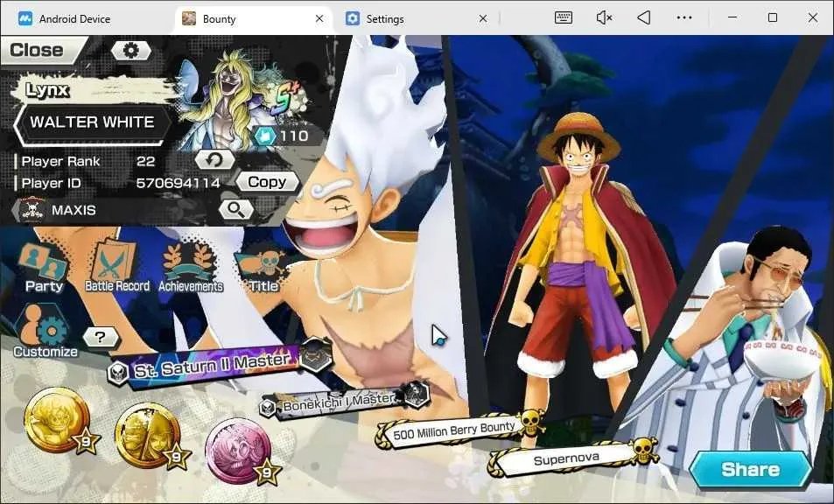Open the Customize profile icon
The height and width of the screenshot is (504, 834).
coord(46,331)
